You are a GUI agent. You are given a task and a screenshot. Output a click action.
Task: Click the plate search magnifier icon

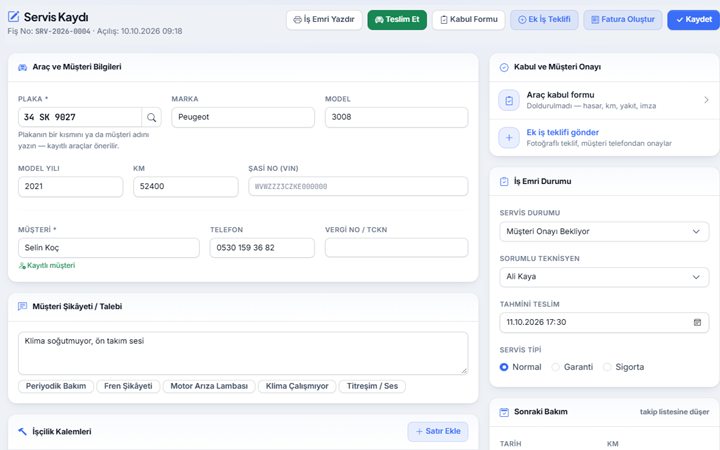[152, 118]
